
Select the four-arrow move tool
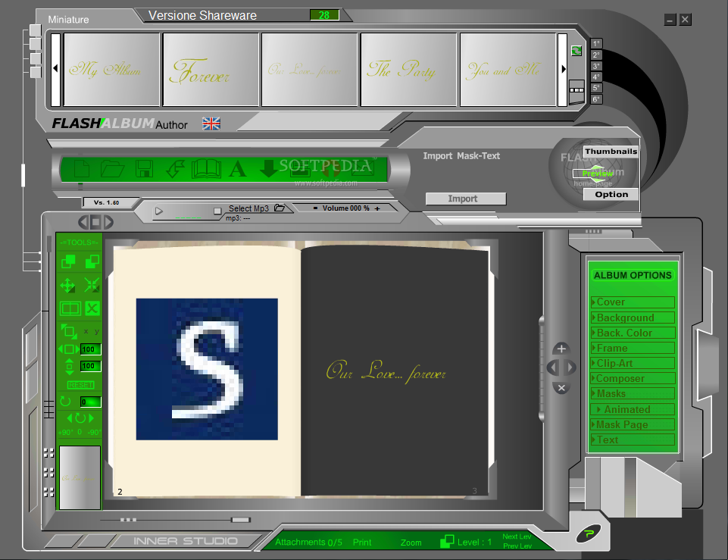pyautogui.click(x=67, y=286)
